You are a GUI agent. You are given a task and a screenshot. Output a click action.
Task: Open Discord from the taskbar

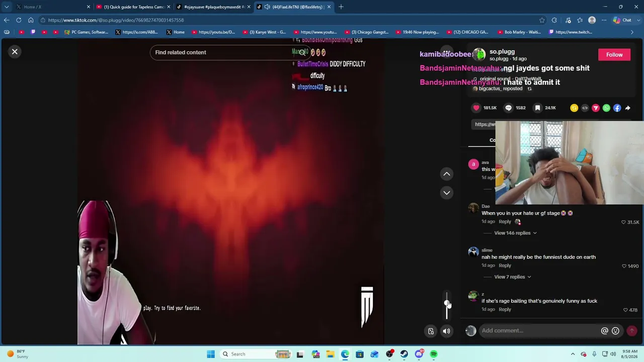[419, 354]
